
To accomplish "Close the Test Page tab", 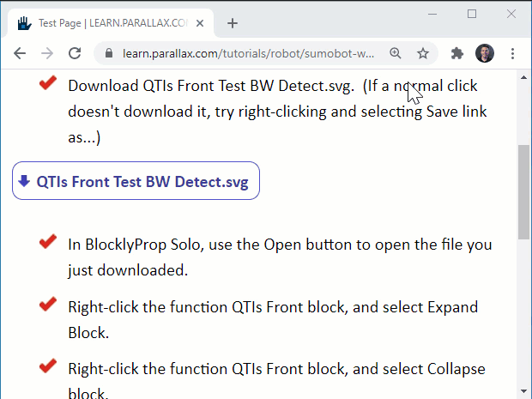I will 200,23.
